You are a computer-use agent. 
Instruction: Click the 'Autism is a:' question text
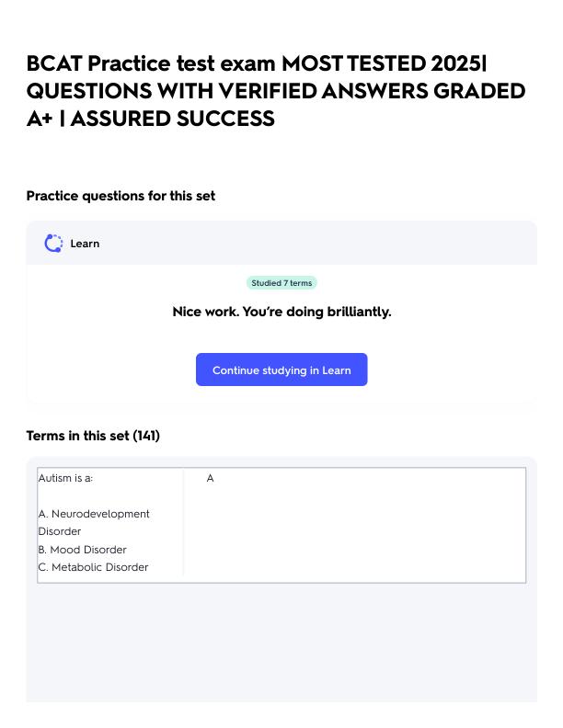(65, 478)
